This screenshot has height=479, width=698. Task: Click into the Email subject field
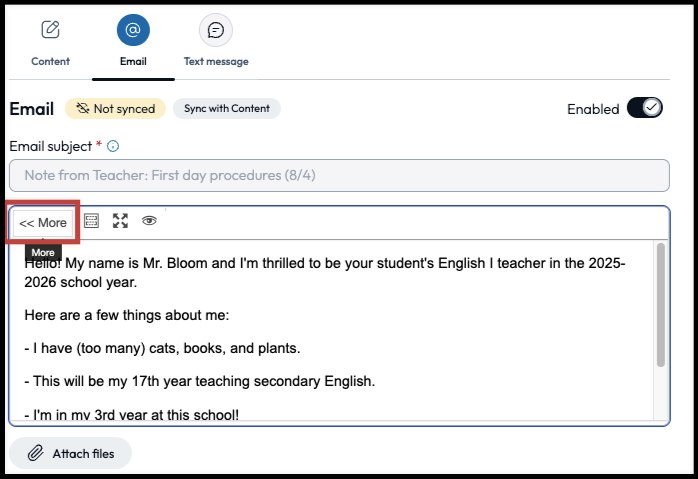pos(339,175)
